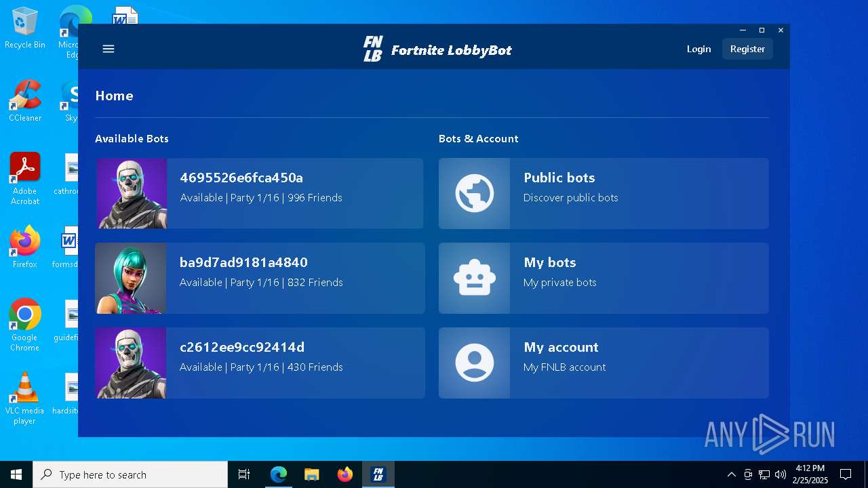Screen dimensions: 868x488
Task: Close the LobbyBot window
Action: pyautogui.click(x=781, y=30)
